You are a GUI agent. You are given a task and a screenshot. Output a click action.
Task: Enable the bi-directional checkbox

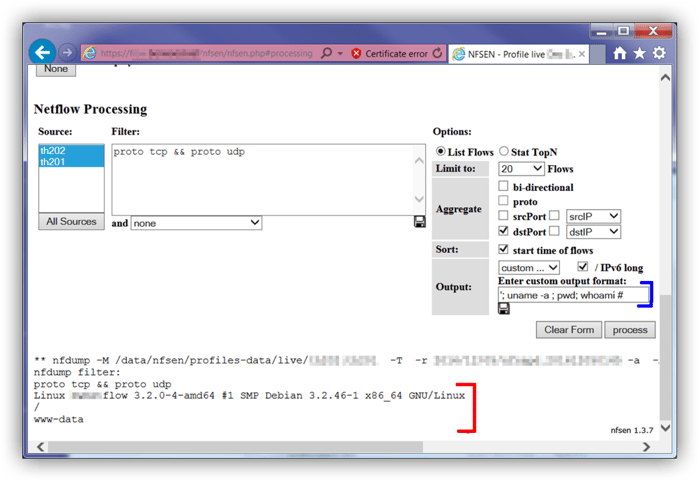tap(505, 187)
